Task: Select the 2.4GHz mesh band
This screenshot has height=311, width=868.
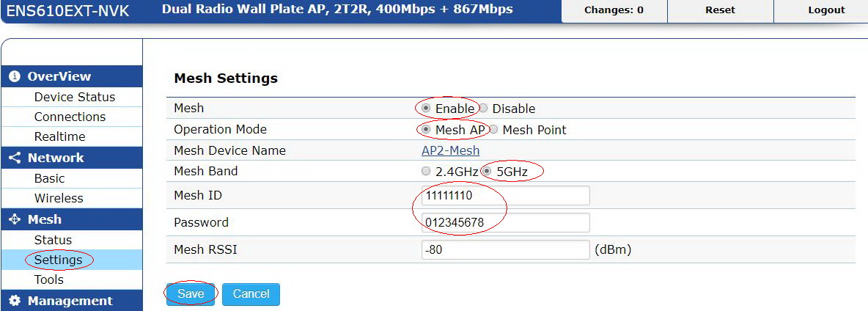Action: tap(426, 172)
